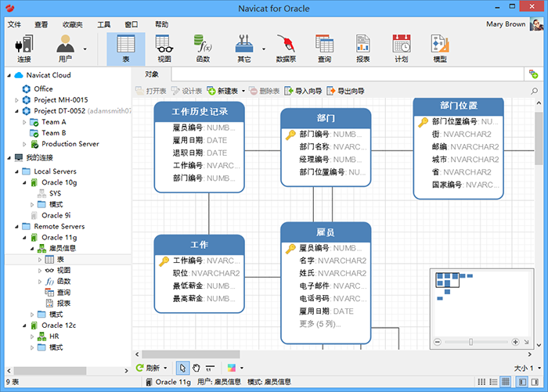This screenshot has width=548, height=392.
Task: Open the Tools (工具) menu
Action: coord(104,24)
